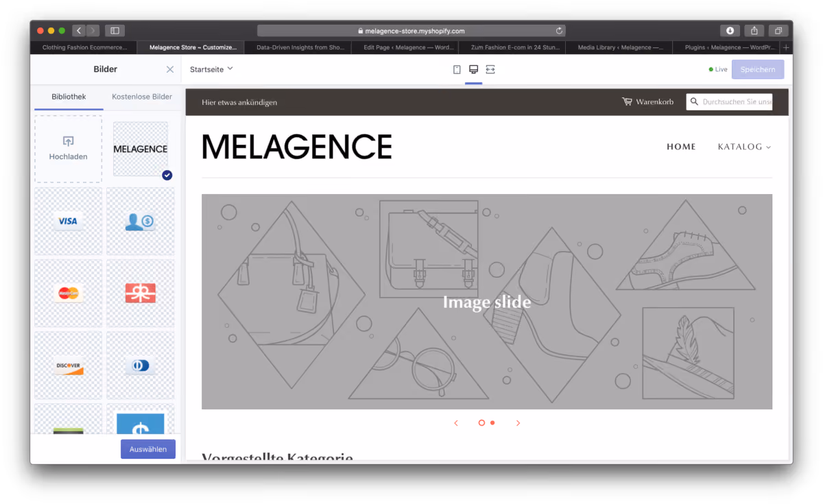
Task: Open Safari downloads
Action: (x=730, y=30)
